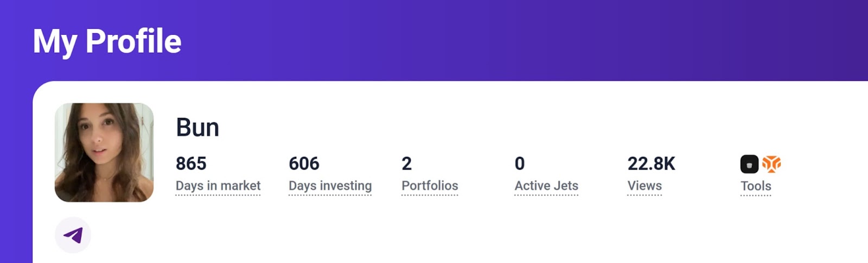Open the Telegram paper-plane link icon
Viewport: 868px width, 263px height.
tap(73, 235)
